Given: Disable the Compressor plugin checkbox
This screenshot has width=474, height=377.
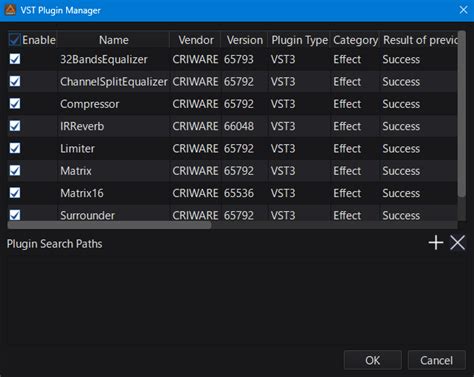Looking at the screenshot, I should (x=15, y=104).
